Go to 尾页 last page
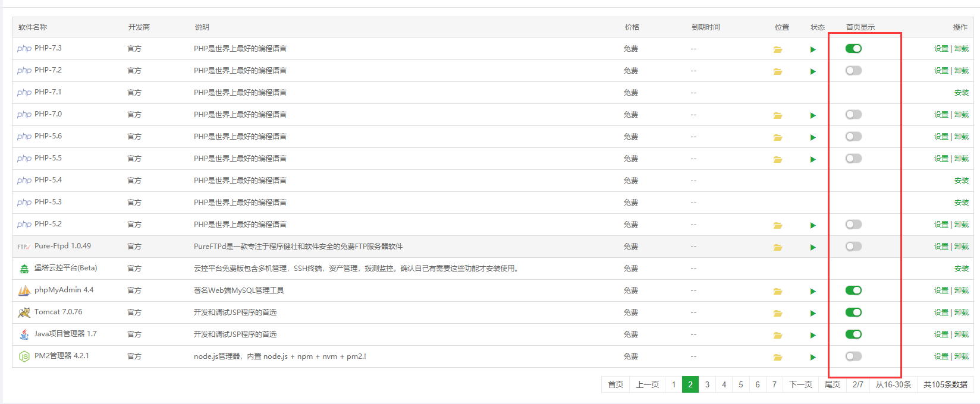 (x=833, y=384)
